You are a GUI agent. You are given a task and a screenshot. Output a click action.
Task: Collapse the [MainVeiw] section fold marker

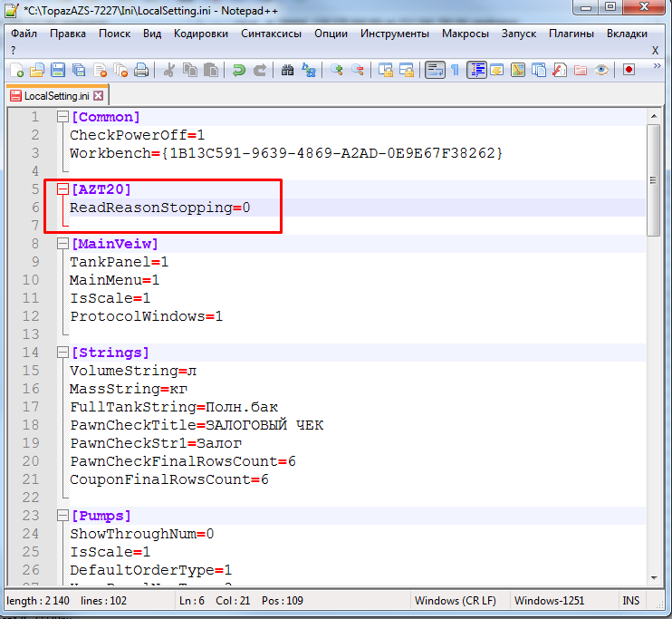pyautogui.click(x=63, y=244)
